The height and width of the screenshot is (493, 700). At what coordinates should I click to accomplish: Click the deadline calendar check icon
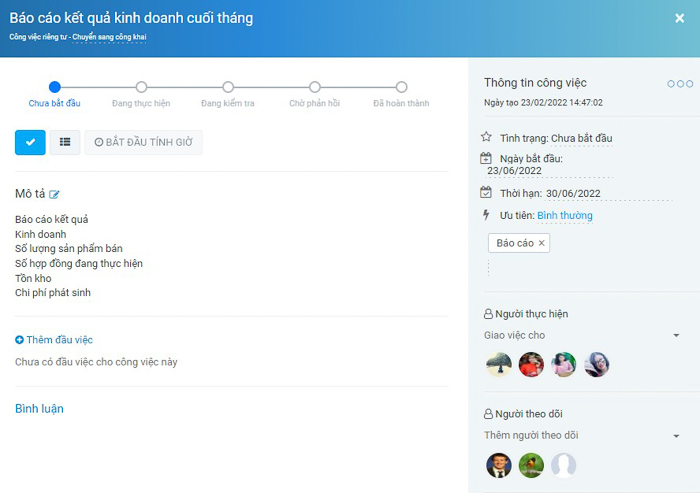(x=486, y=192)
